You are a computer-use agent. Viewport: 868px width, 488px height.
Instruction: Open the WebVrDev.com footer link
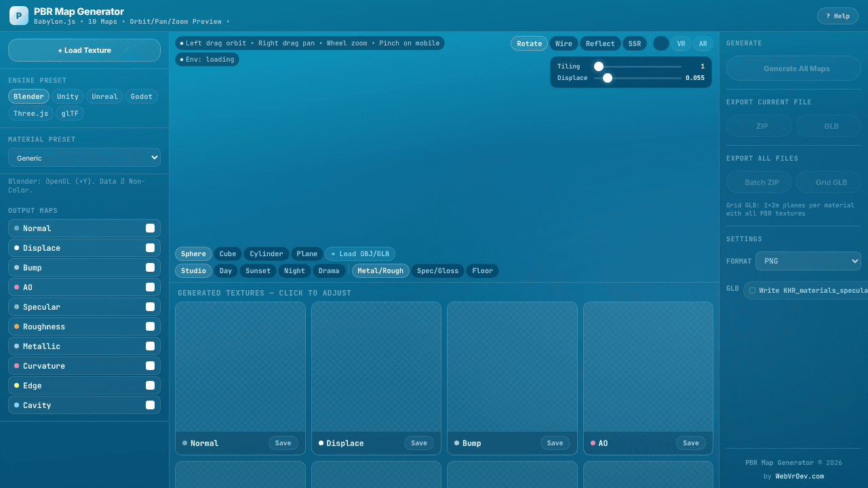click(800, 476)
